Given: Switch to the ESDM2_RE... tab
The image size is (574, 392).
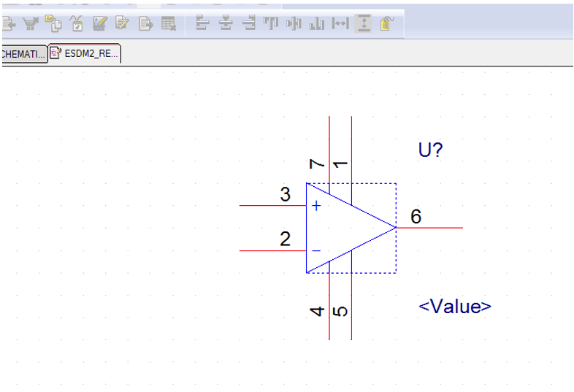Looking at the screenshot, I should [x=85, y=54].
